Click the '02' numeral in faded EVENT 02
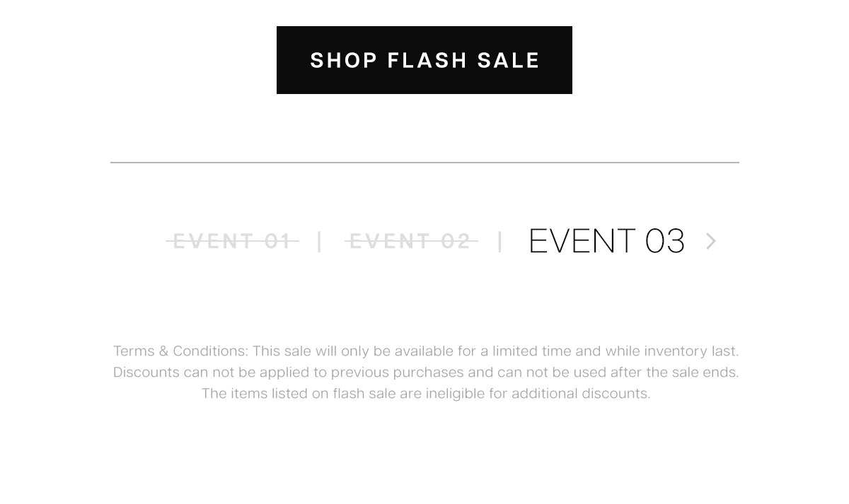The width and height of the screenshot is (849, 504). [x=456, y=241]
